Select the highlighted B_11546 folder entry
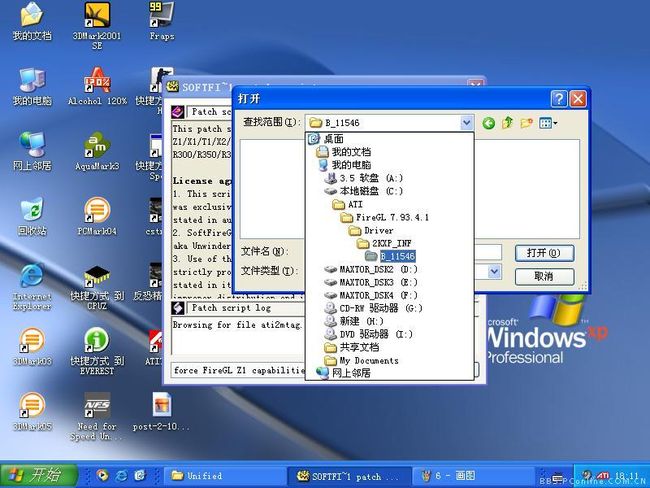 [390, 256]
